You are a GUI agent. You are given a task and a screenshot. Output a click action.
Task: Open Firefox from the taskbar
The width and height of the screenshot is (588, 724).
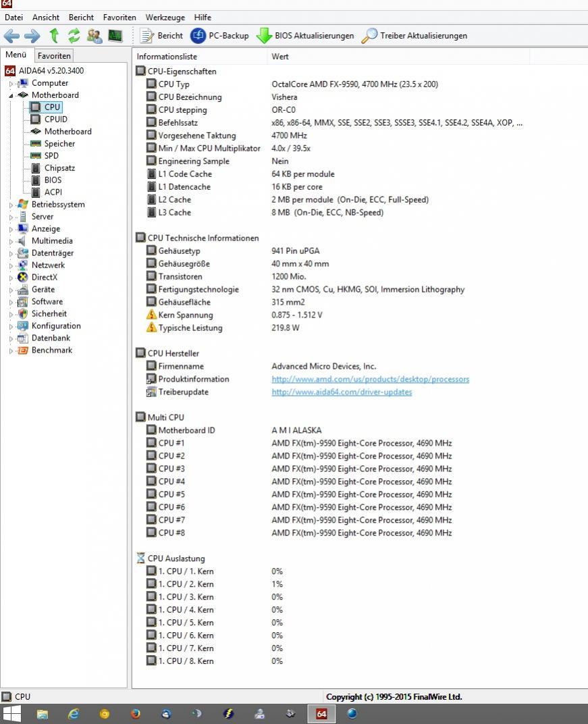(135, 714)
